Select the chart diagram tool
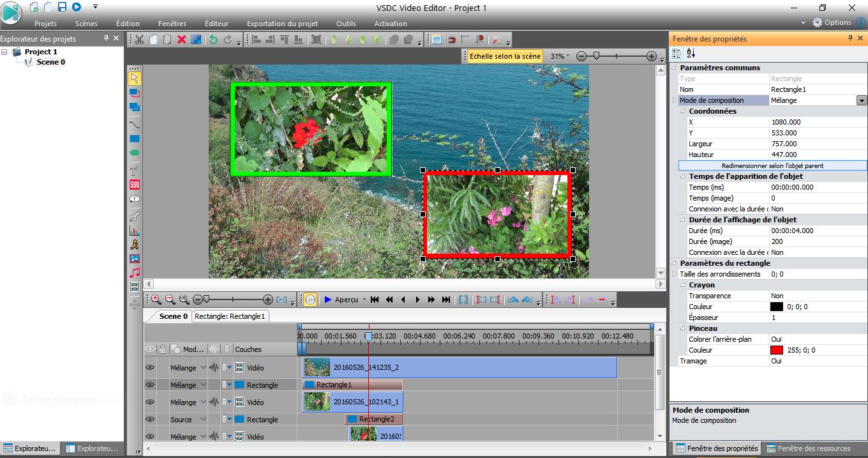The width and height of the screenshot is (868, 458). (x=135, y=231)
